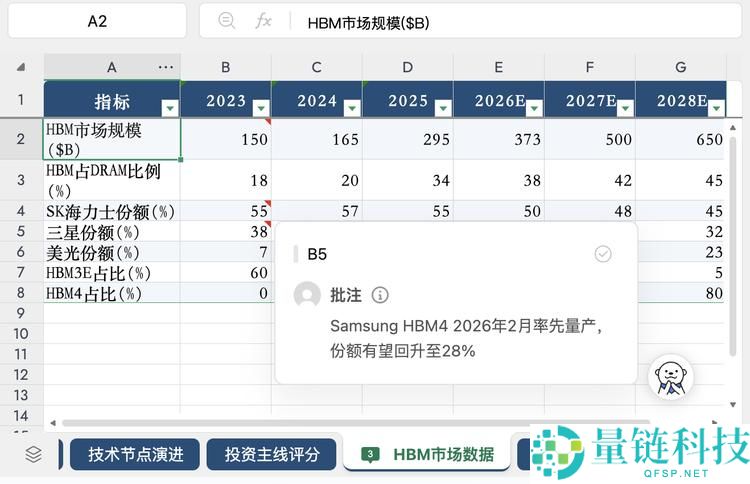Open the filter dropdown on 2025 header
The width and height of the screenshot is (750, 484).
[443, 108]
